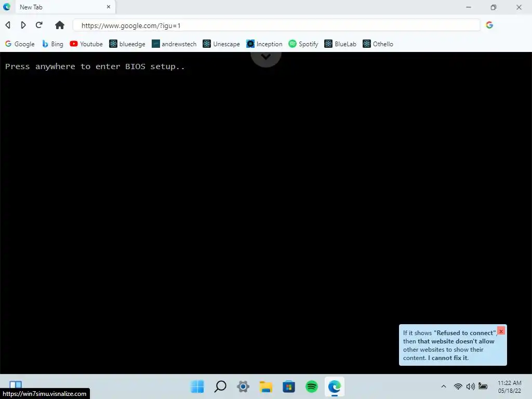Close the browser window
Screen dimensions: 532x399
[519, 7]
